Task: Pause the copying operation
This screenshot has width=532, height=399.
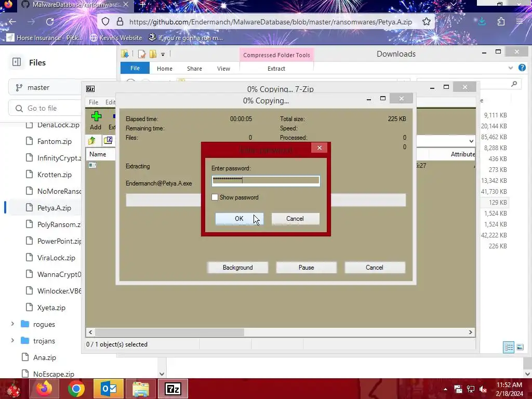Action: point(307,268)
